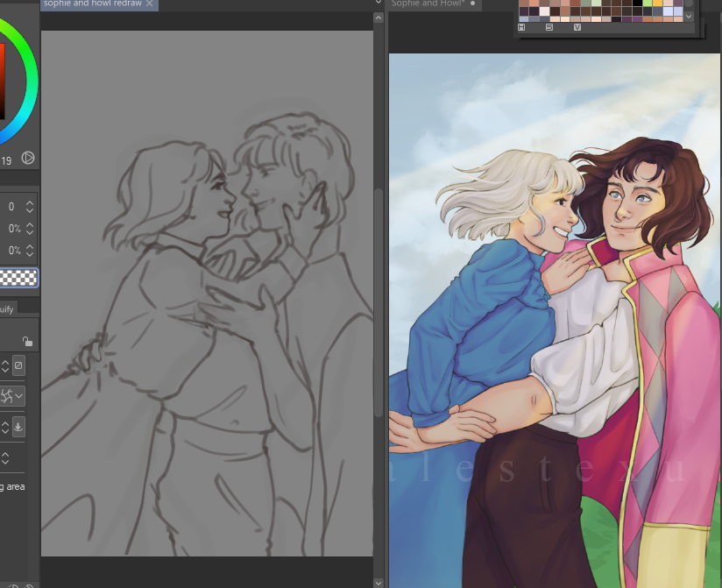
Task: Click the V slider toggle in color set
Action: 577,27
